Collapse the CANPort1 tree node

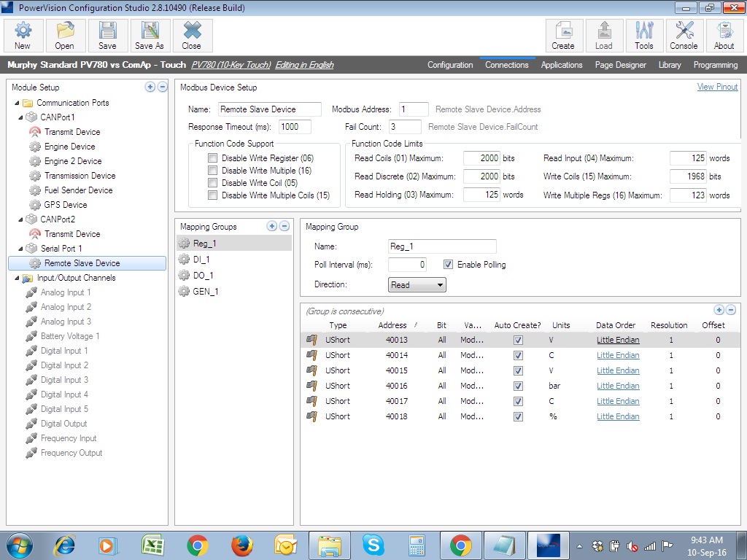(x=20, y=117)
